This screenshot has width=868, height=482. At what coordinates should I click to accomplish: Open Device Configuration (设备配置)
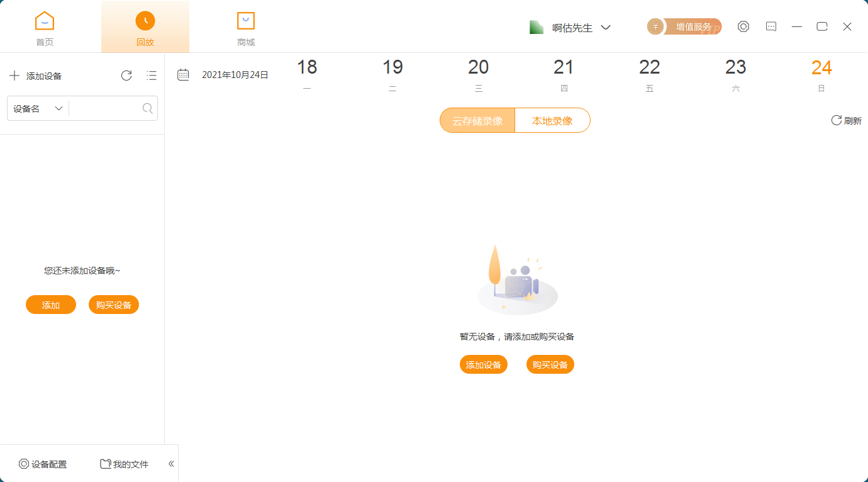[43, 464]
